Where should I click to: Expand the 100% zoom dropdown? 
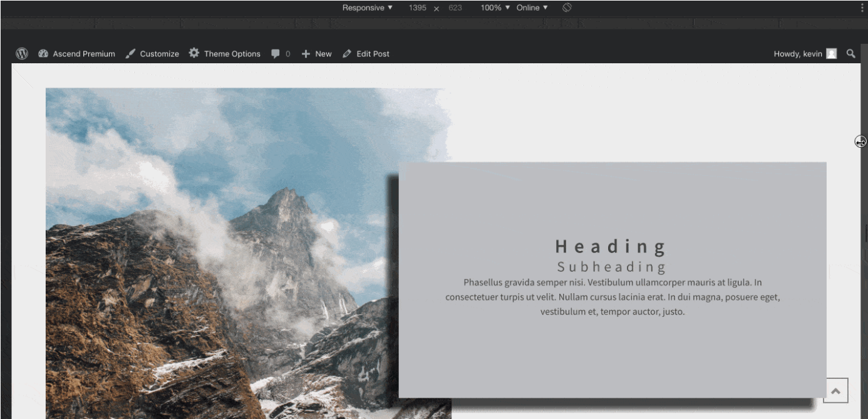tap(495, 8)
